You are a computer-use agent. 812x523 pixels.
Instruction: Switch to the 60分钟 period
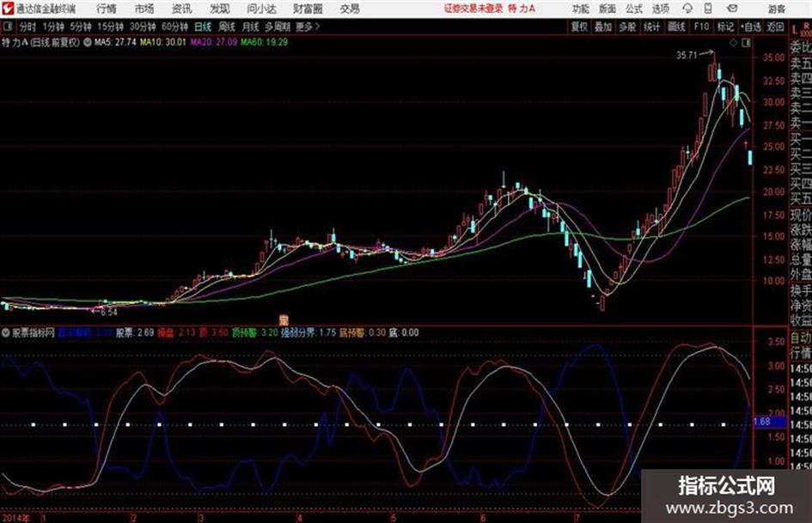174,27
